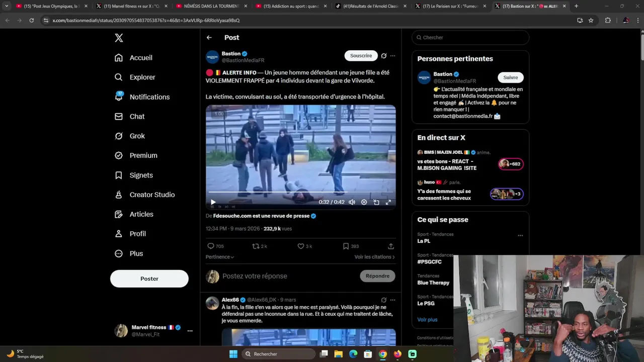Open Accueil in the sidebar
Viewport: 644px width, 362px height.
(x=133, y=58)
